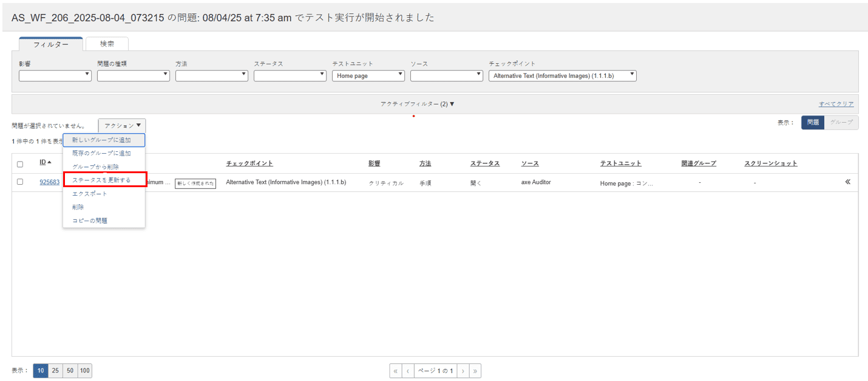Go to next page arrow
The image size is (868, 381).
(x=463, y=371)
